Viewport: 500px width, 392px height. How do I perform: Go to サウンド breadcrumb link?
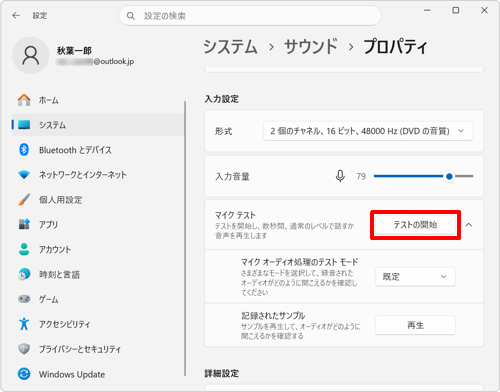coord(311,46)
